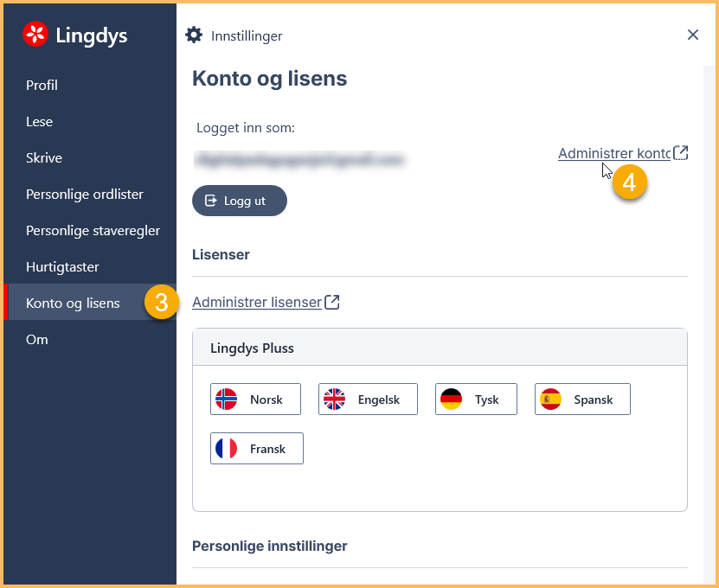Show the Hurtigtaster settings page
This screenshot has height=588, width=719.
coord(62,267)
